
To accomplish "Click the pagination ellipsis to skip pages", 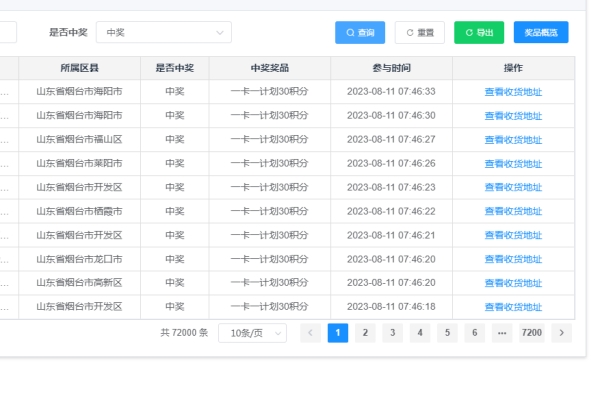I will 502,333.
